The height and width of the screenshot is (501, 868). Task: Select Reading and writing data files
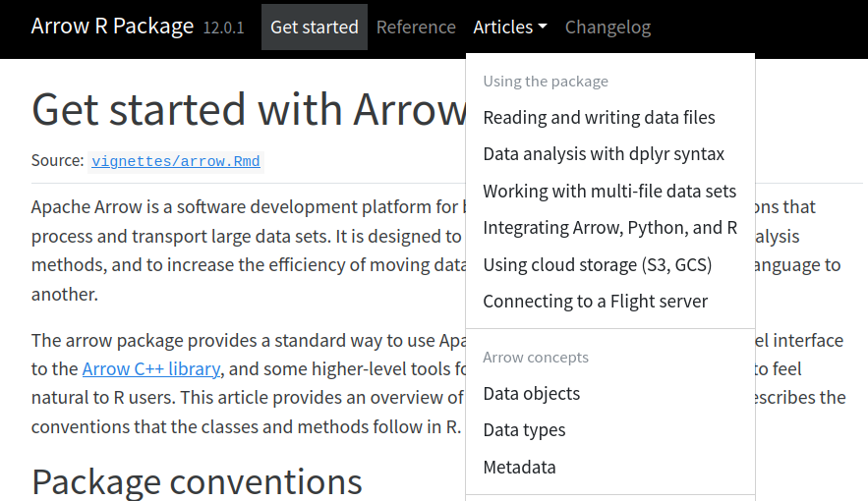tap(599, 118)
